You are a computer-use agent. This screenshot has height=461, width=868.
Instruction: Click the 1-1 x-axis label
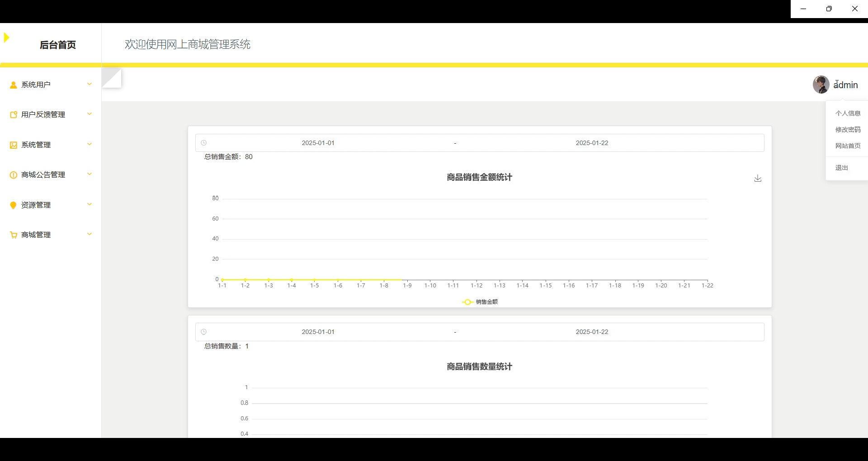[x=222, y=286]
